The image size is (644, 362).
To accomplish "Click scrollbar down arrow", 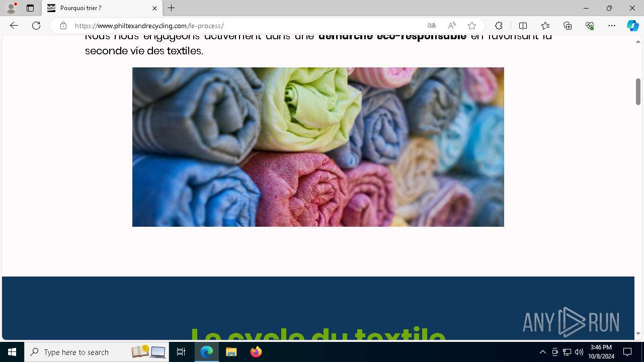I will click(x=638, y=333).
